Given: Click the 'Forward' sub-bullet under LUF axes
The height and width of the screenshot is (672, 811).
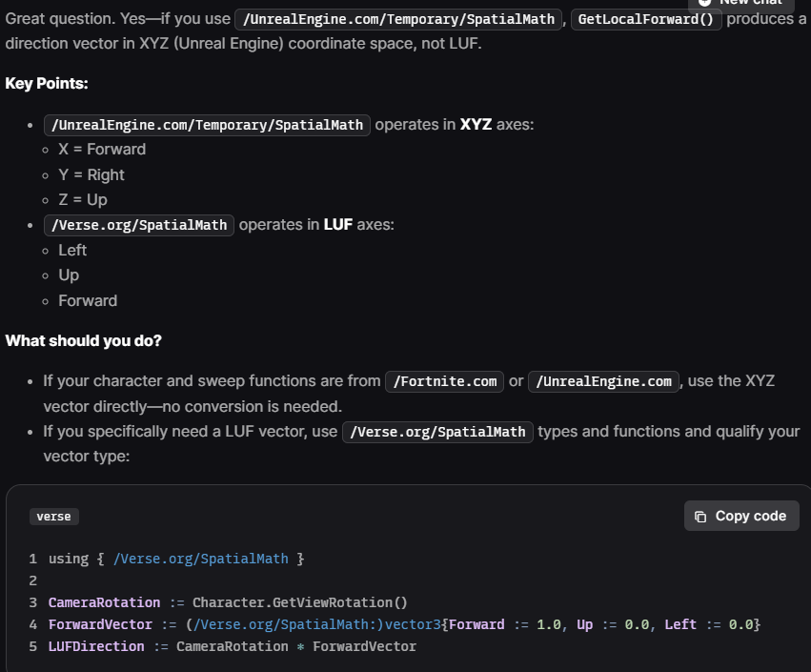Looking at the screenshot, I should (88, 300).
